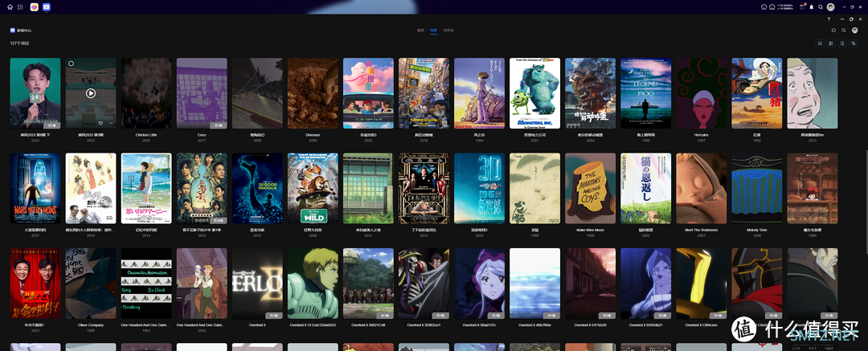This screenshot has height=351, width=868.
Task: Select the highlighted movies tab
Action: (434, 31)
